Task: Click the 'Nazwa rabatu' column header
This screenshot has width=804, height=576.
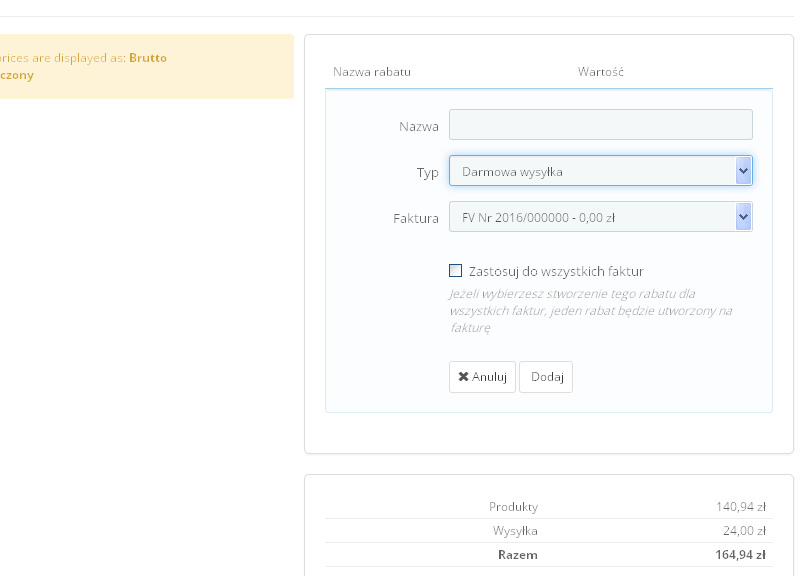Action: click(372, 72)
